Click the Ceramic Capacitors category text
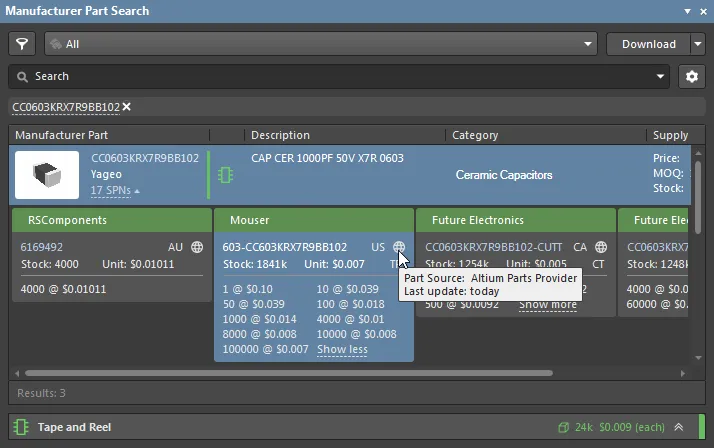The image size is (714, 448). [504, 175]
